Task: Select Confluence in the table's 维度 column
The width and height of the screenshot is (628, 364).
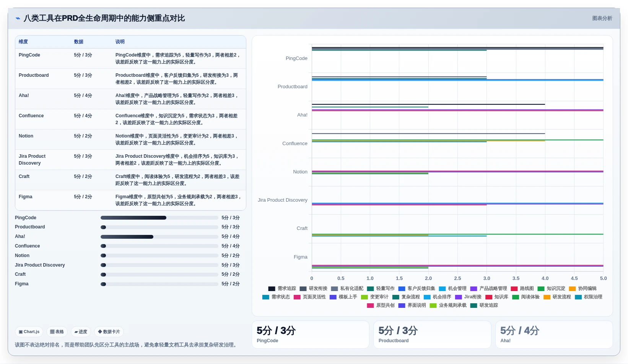Action: point(31,116)
